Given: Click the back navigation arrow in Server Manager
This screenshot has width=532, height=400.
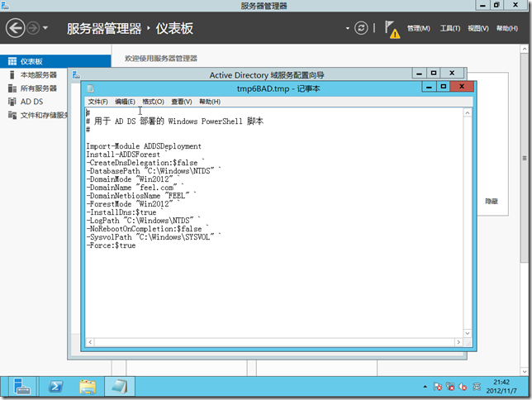Looking at the screenshot, I should click(15, 28).
